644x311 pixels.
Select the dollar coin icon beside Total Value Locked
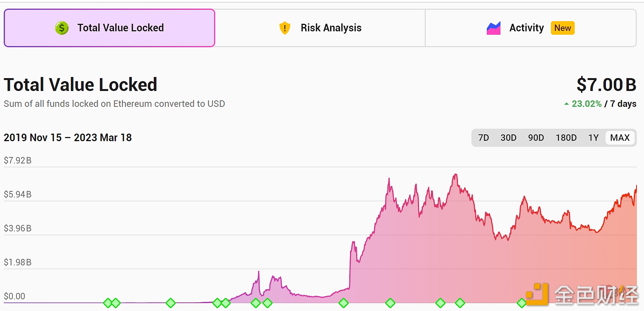click(62, 28)
